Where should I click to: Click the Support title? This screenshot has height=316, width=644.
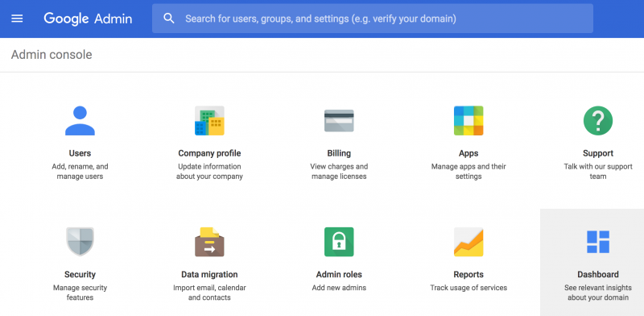598,153
